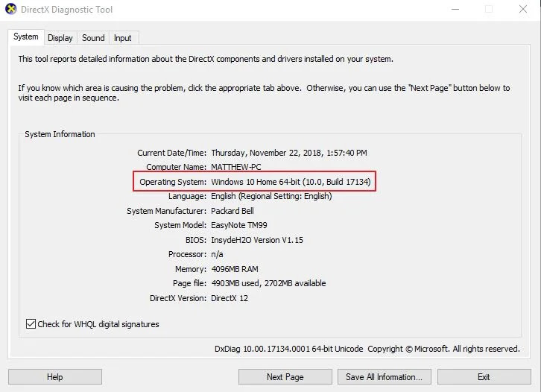Click the Operating System label
Image resolution: width=541 pixels, height=392 pixels.
pyautogui.click(x=173, y=182)
